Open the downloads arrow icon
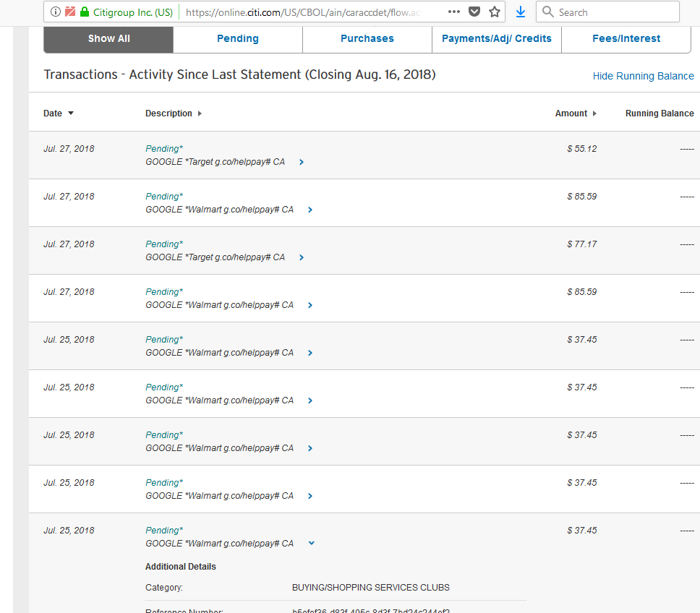Viewport: 700px width, 613px height. pos(521,12)
